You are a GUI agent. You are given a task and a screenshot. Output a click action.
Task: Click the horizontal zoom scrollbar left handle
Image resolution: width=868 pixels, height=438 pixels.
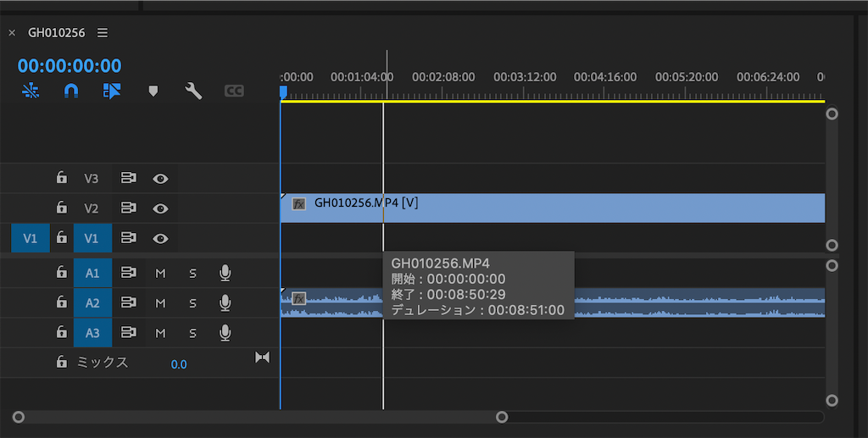[19, 417]
